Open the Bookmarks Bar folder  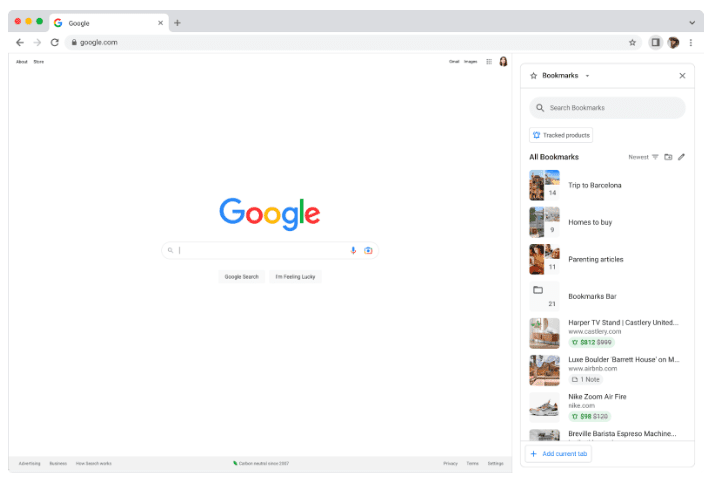point(594,296)
